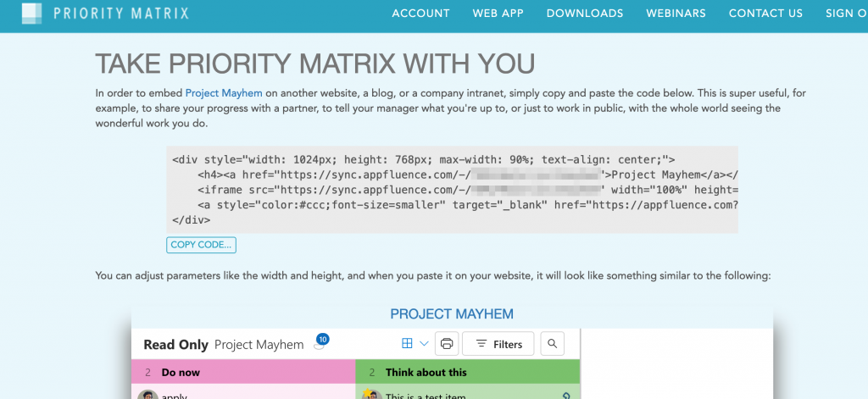868x399 pixels.
Task: Click inside the embed code block
Action: (x=453, y=190)
